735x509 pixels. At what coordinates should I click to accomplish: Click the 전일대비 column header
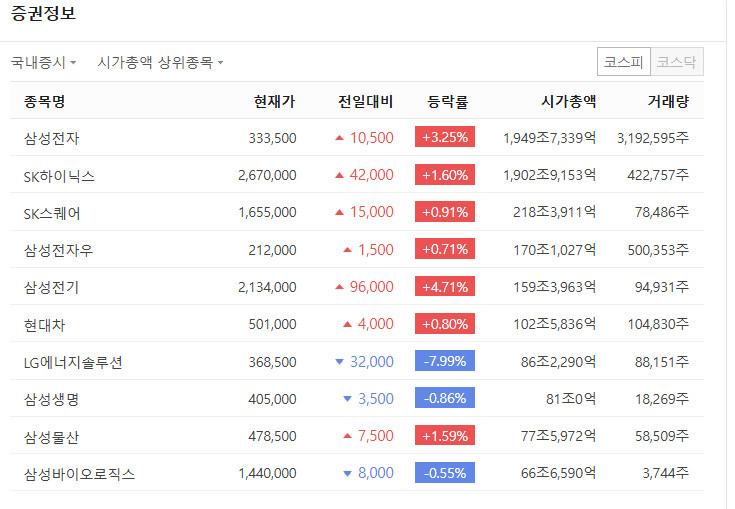366,101
